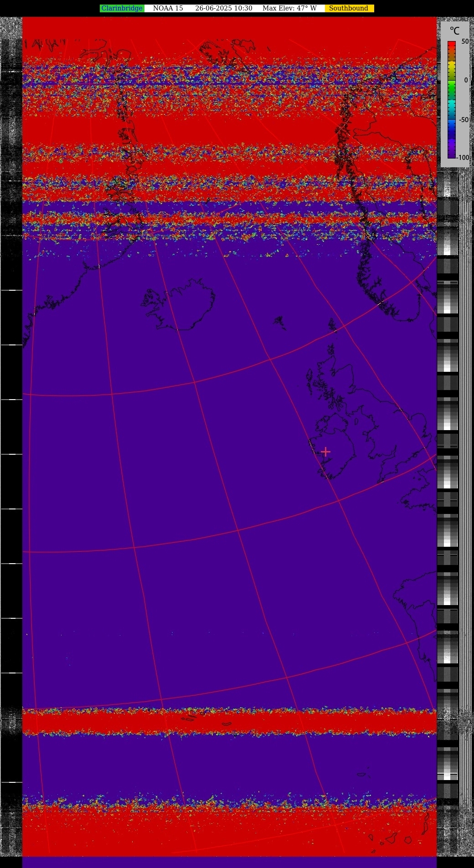This screenshot has height=868, width=474.
Task: Click the Max Elev: 47° W text
Action: (289, 8)
